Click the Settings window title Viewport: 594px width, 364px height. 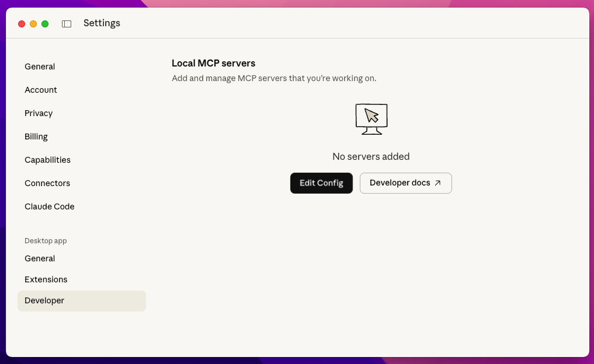click(102, 23)
